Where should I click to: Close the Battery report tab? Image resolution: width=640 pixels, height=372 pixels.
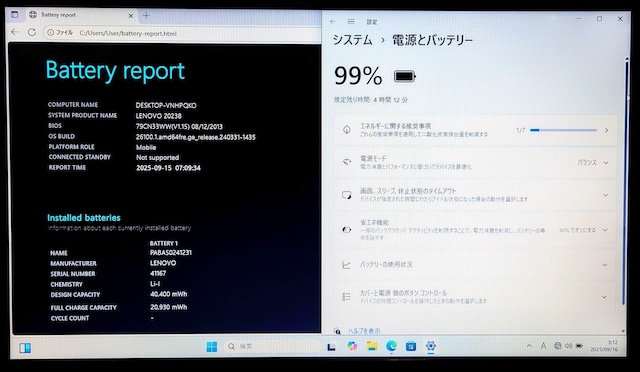point(131,16)
